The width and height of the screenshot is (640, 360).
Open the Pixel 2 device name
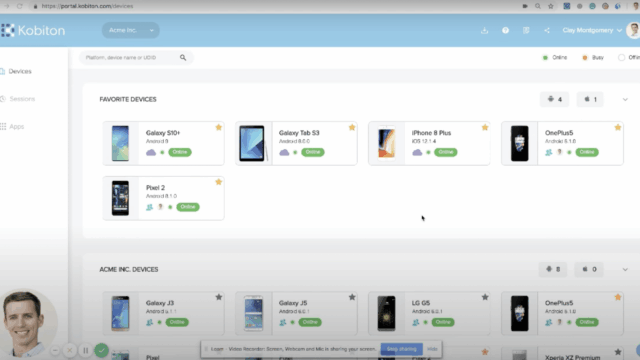pos(156,188)
